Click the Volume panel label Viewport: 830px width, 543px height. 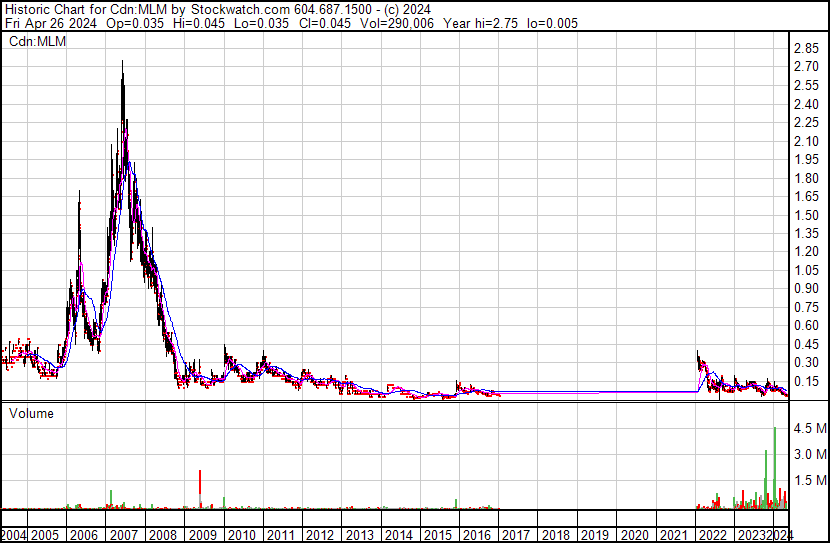(x=31, y=413)
